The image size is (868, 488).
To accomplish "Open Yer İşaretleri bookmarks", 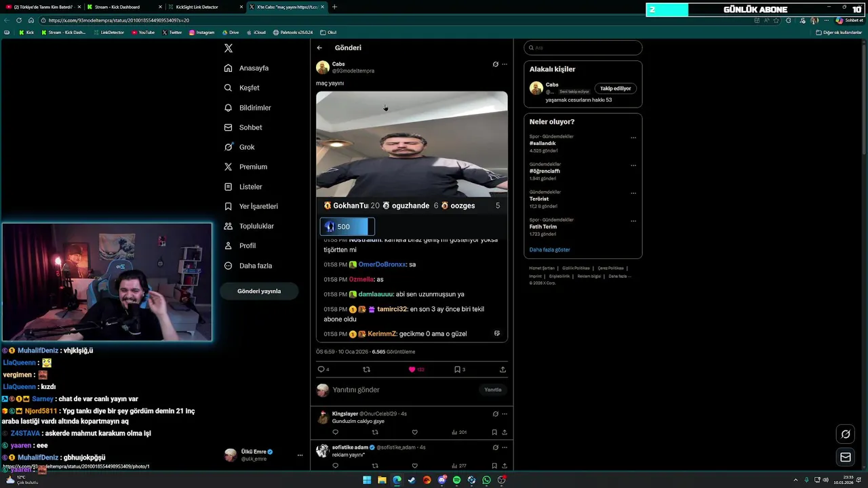I will pos(251,206).
